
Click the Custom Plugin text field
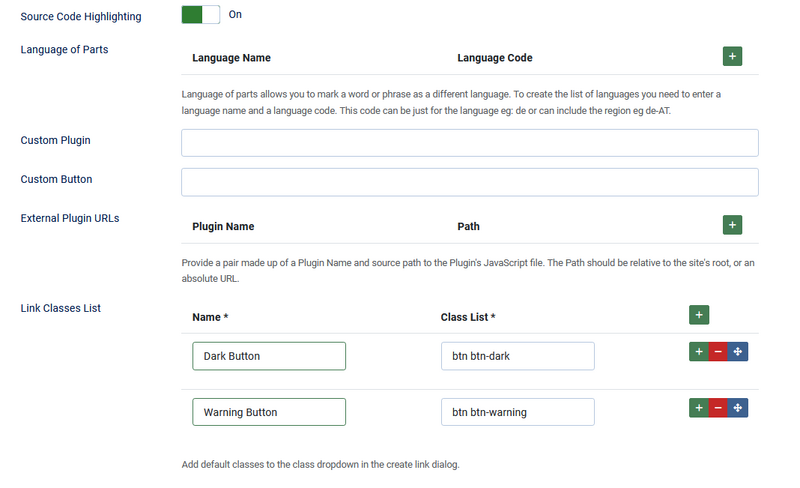469,142
